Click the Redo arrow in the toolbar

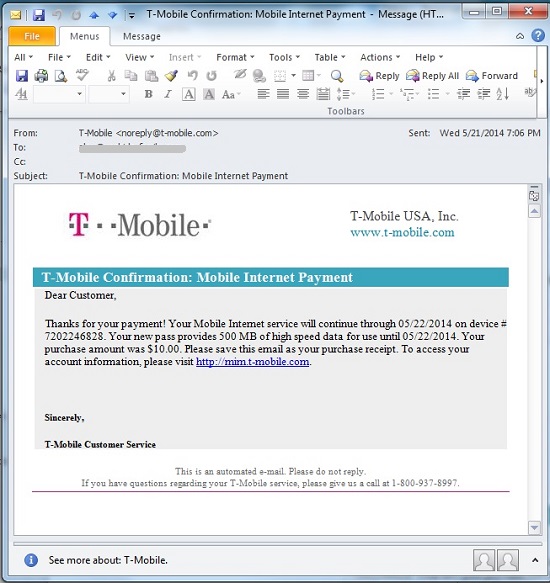pyautogui.click(x=212, y=75)
